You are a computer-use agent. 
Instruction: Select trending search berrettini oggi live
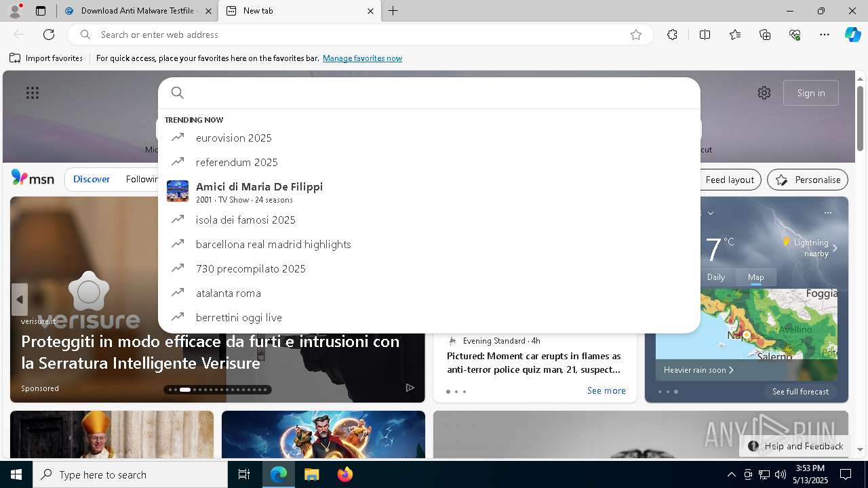click(429, 317)
